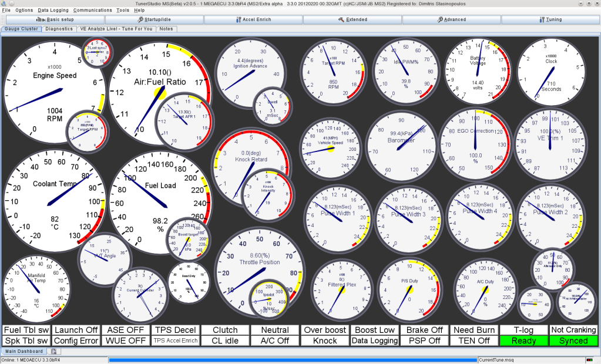Click the Data Logging indicator box
The width and height of the screenshot is (601, 364).
coord(375,341)
